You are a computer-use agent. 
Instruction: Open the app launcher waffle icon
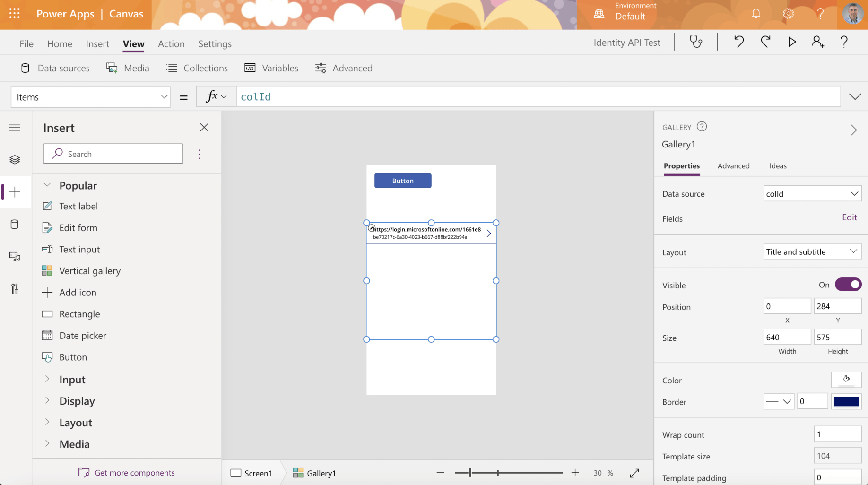(15, 14)
